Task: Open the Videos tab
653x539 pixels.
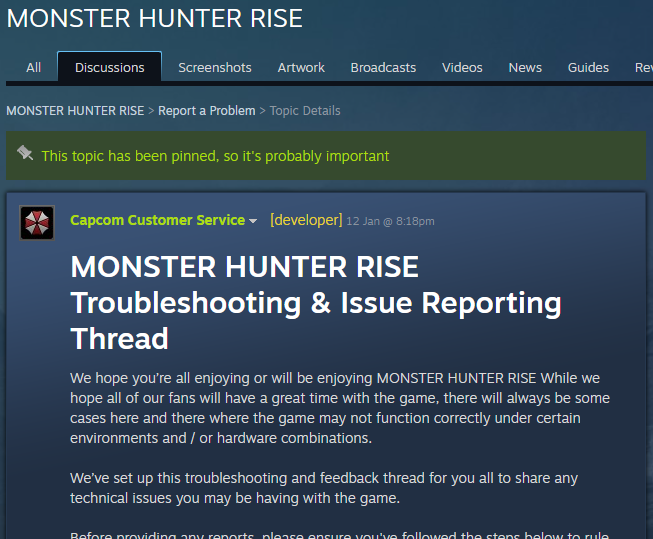Action: point(462,67)
